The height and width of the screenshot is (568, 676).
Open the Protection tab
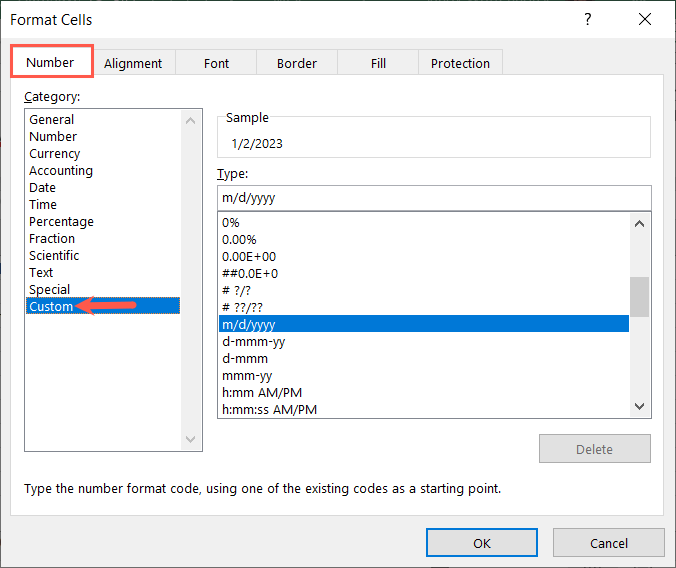tap(460, 63)
